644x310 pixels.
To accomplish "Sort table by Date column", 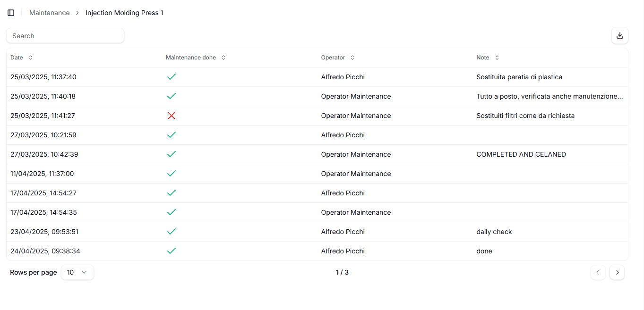I will point(21,58).
